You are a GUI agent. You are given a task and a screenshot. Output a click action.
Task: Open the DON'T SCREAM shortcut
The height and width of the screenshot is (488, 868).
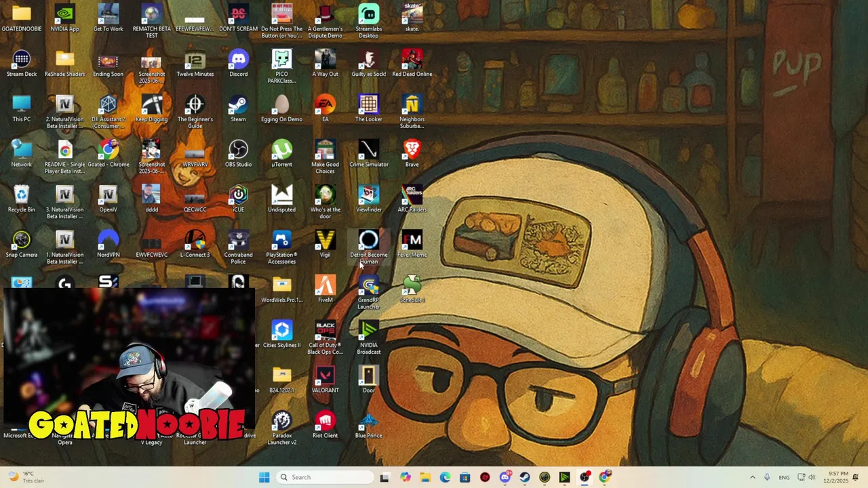(238, 18)
